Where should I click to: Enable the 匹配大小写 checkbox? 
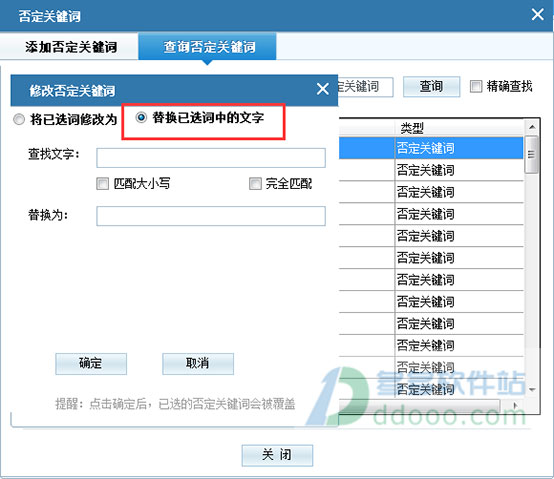coord(102,184)
